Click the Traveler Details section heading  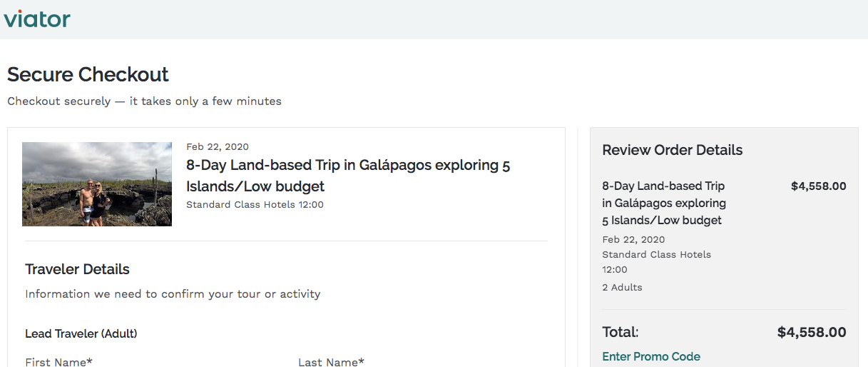click(x=77, y=269)
